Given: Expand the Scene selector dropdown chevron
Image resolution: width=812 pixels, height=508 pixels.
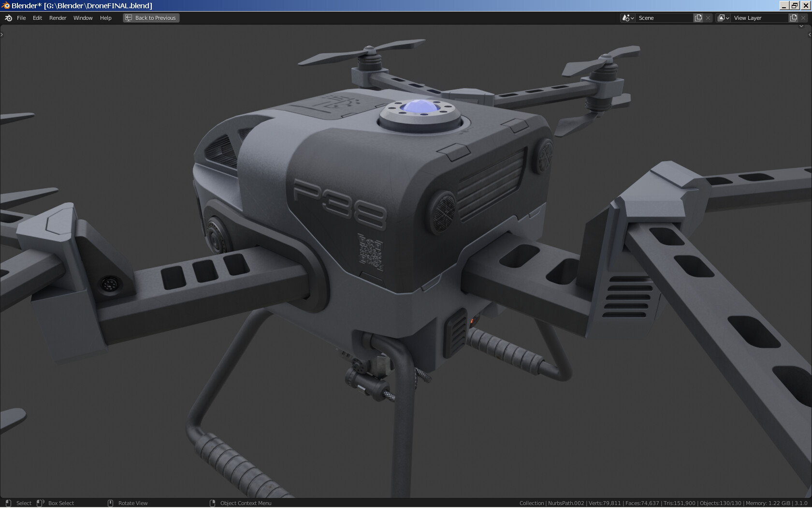Looking at the screenshot, I should click(632, 18).
